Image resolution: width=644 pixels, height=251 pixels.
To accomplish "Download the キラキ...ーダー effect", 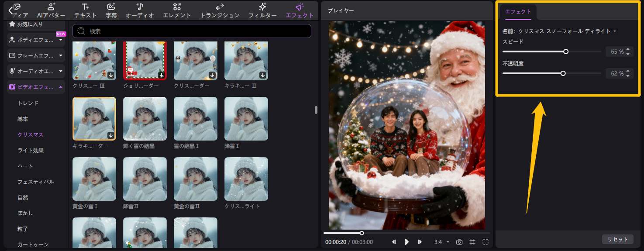I will (x=111, y=135).
